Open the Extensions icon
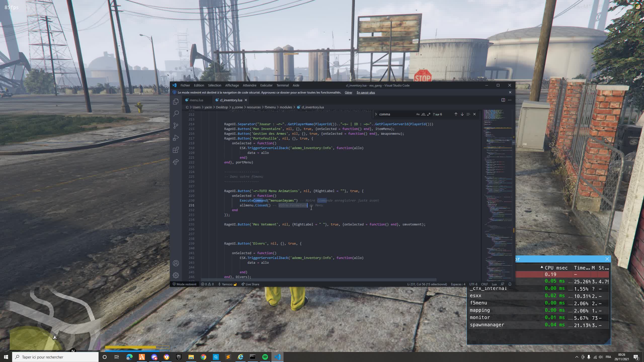Screen dimensions: 644x362 click(x=176, y=150)
